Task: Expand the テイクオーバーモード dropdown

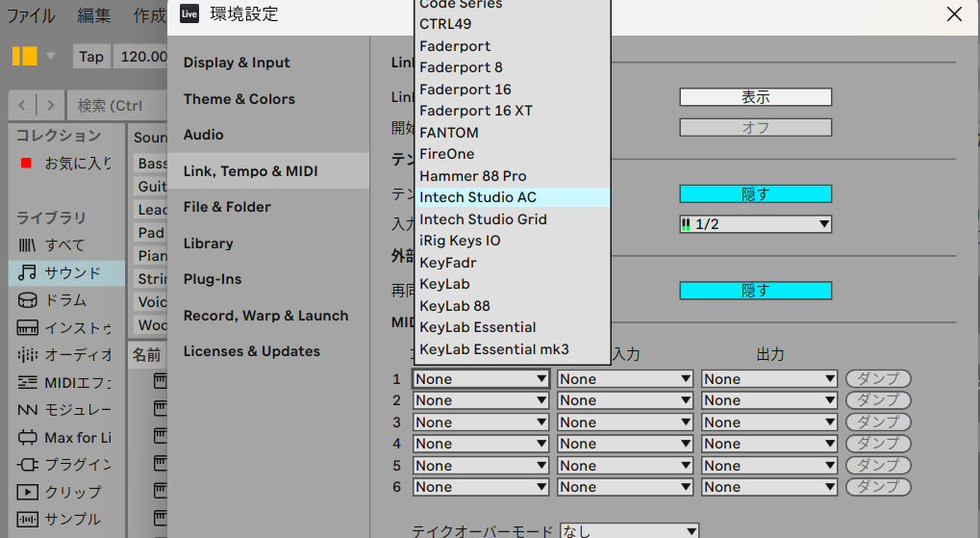Action: point(629,531)
